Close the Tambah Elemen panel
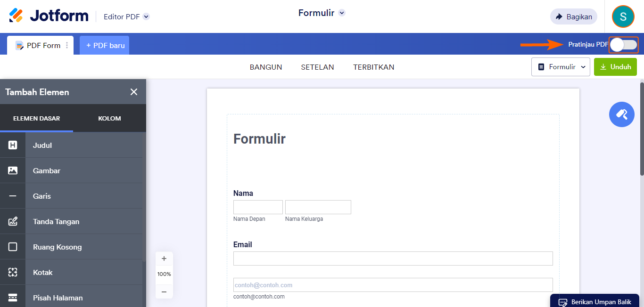The image size is (644, 307). click(x=134, y=92)
